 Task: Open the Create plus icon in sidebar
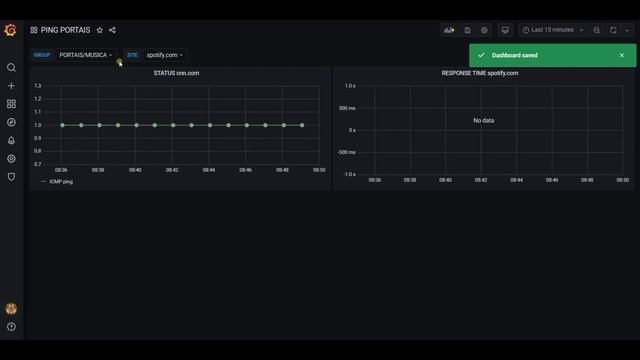pos(11,86)
